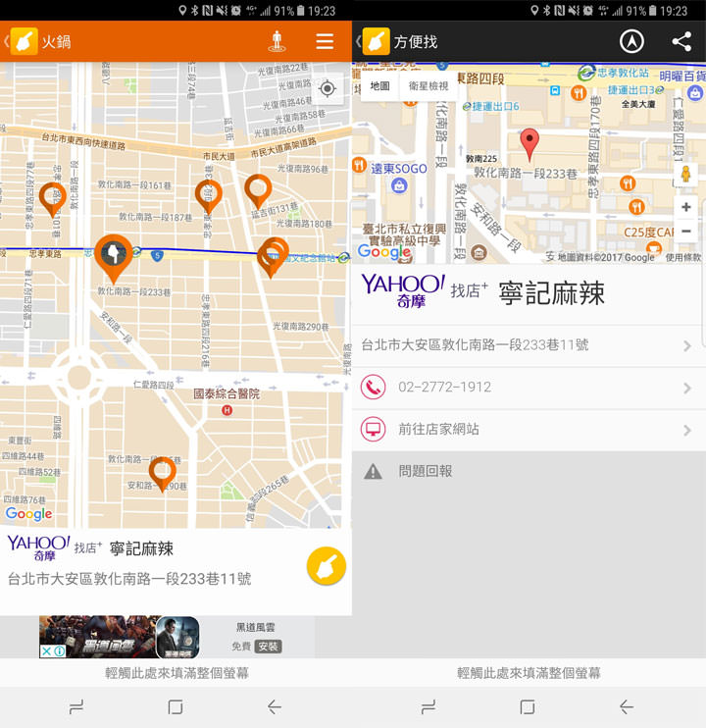Switch to 衛星檢視 satellite view

[429, 86]
